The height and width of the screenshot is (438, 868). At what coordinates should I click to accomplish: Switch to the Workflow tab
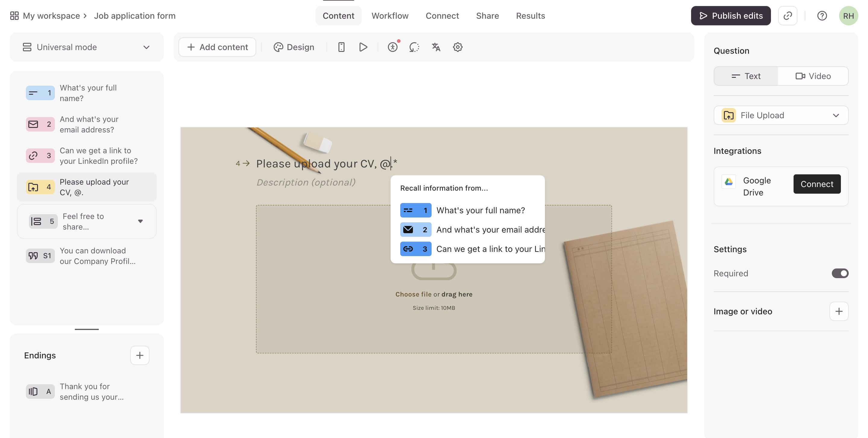[390, 16]
